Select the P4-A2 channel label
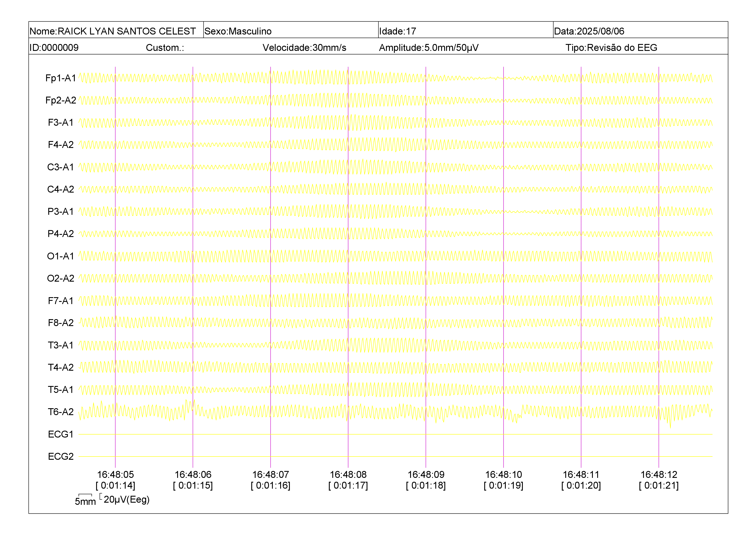Viewport: 756px width, 535px height. [61, 234]
